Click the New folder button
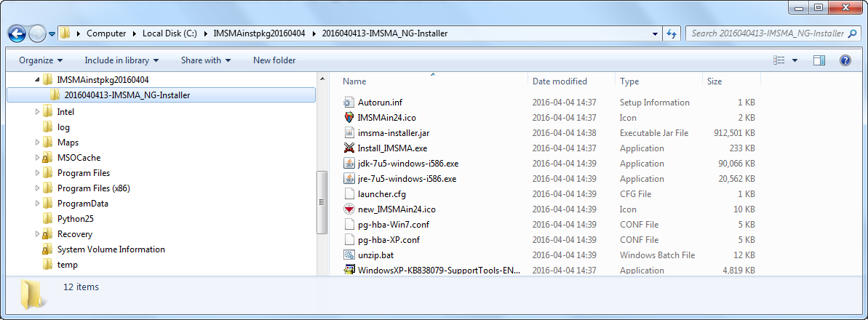The width and height of the screenshot is (868, 320). (x=274, y=60)
